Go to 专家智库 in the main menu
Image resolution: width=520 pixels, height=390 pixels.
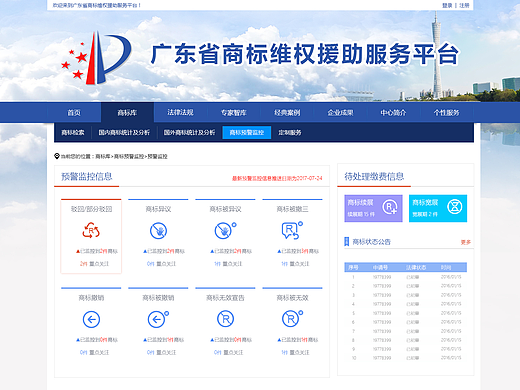pos(234,113)
